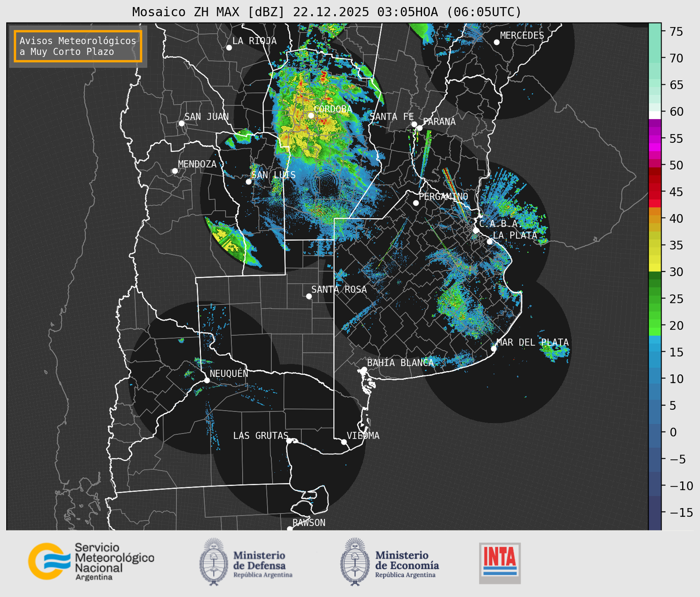Click the PARANA city marker dot
The height and width of the screenshot is (597, 700).
[420, 128]
